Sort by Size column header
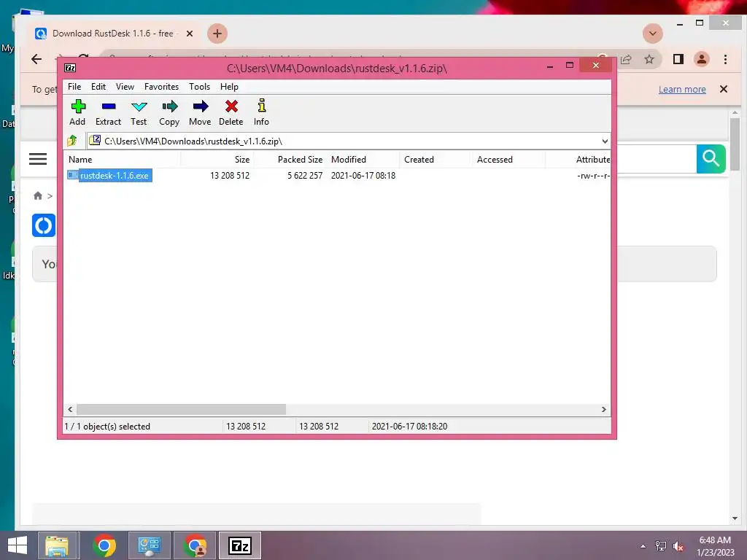747x560 pixels. click(x=217, y=160)
